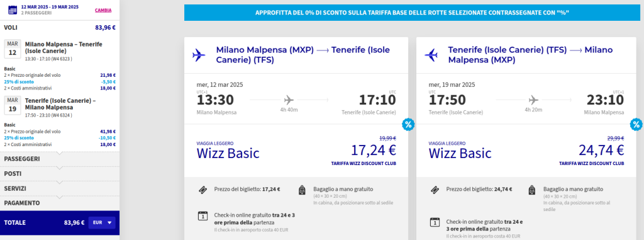Select return Wizz Basic fare 24,74 €
The width and height of the screenshot is (644, 240).
point(526,151)
